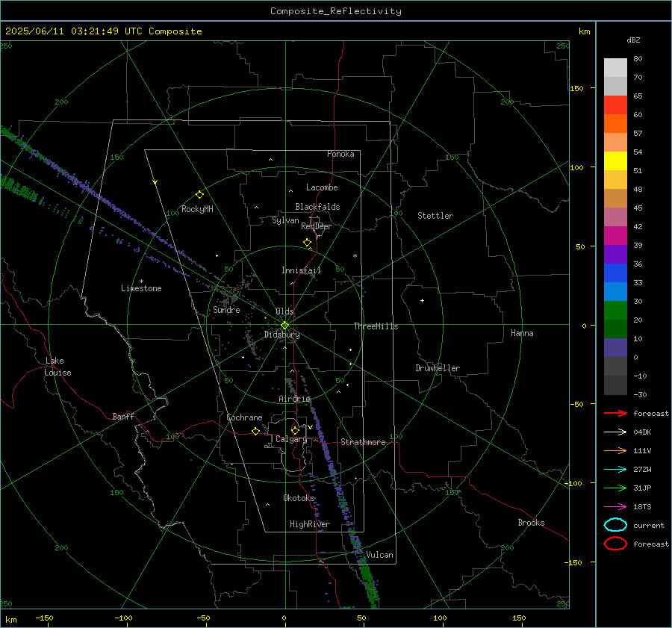
Task: Select the red 'forecast' ellipse icon
Action: click(x=615, y=544)
